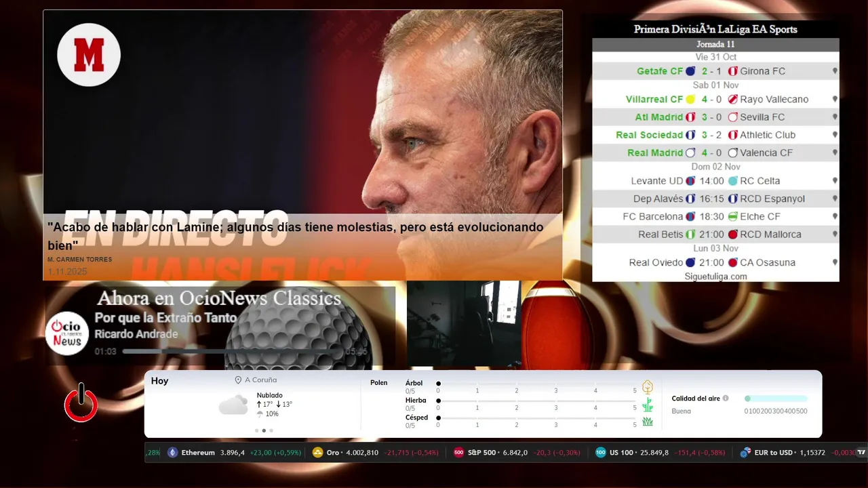The image size is (868, 488).
Task: Click song title Por que la Extraño Tanto
Action: (x=165, y=318)
